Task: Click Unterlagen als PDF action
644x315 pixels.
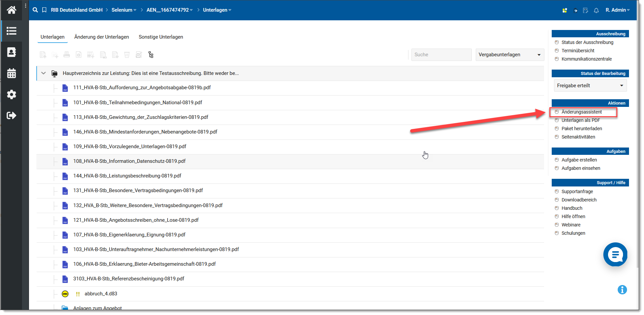Action: pos(581,120)
